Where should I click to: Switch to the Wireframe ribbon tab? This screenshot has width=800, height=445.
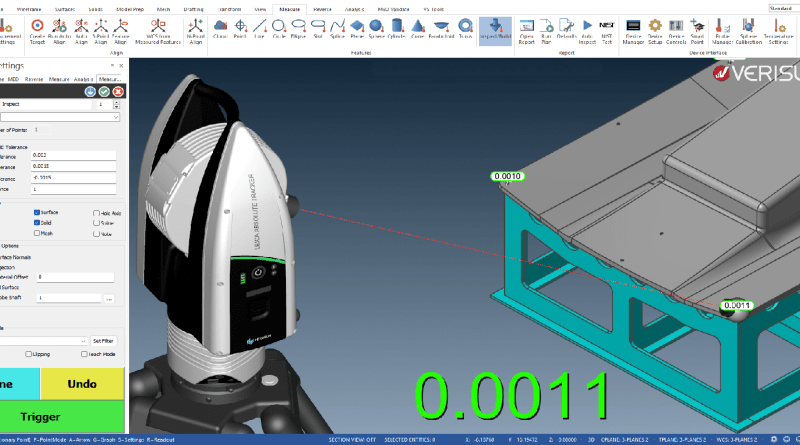[29, 9]
